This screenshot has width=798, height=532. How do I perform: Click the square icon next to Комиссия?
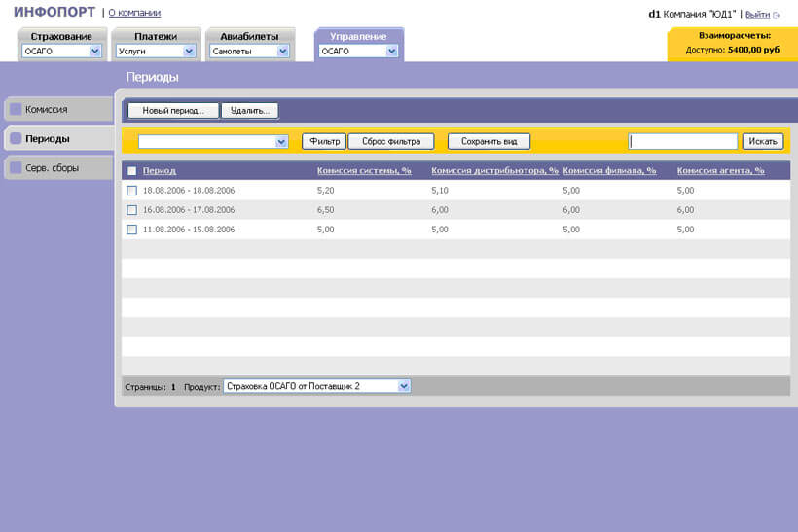point(16,109)
